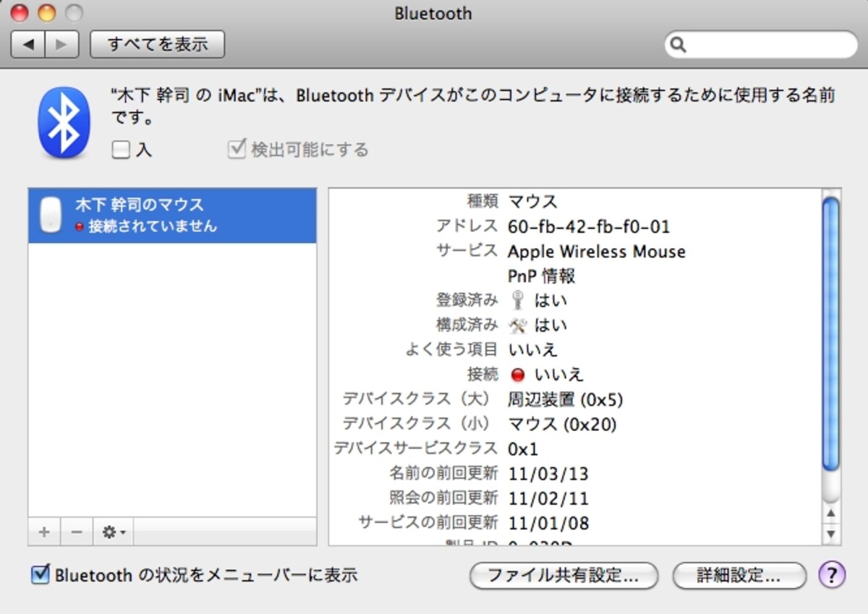
Task: Click the large Bluetooth logo icon
Action: [64, 123]
